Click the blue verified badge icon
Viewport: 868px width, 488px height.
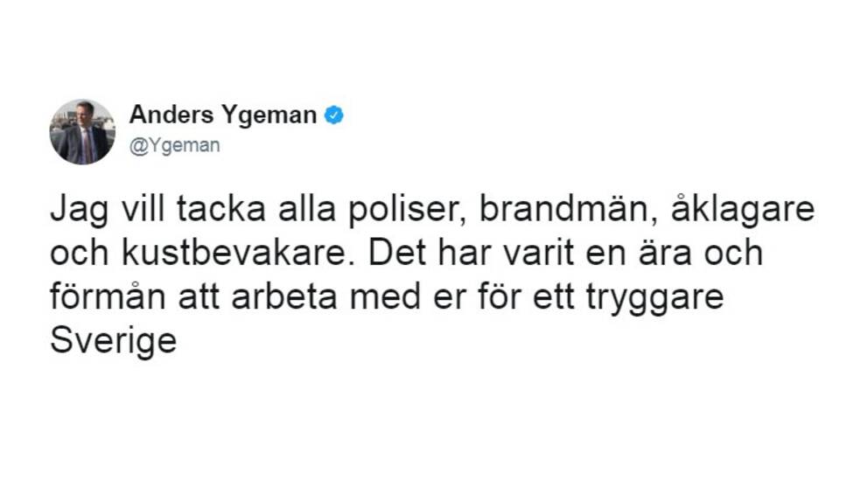pyautogui.click(x=333, y=115)
